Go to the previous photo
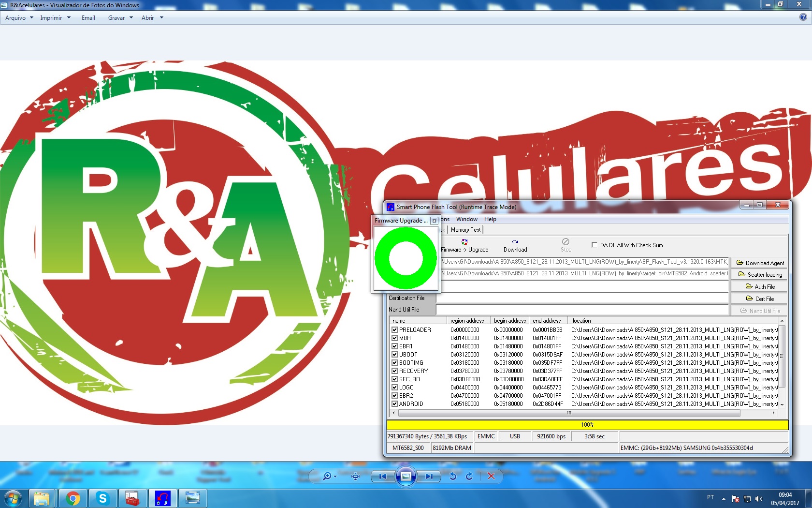The width and height of the screenshot is (812, 508). point(383,477)
